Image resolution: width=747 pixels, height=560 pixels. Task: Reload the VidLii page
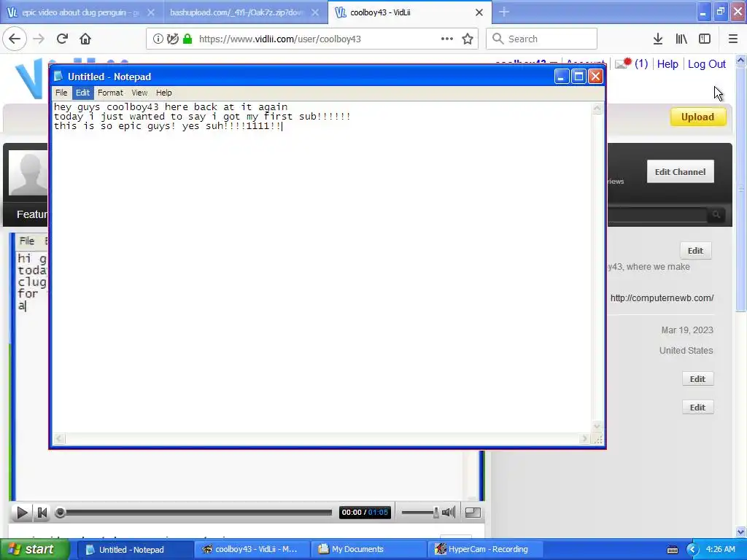[x=62, y=39]
